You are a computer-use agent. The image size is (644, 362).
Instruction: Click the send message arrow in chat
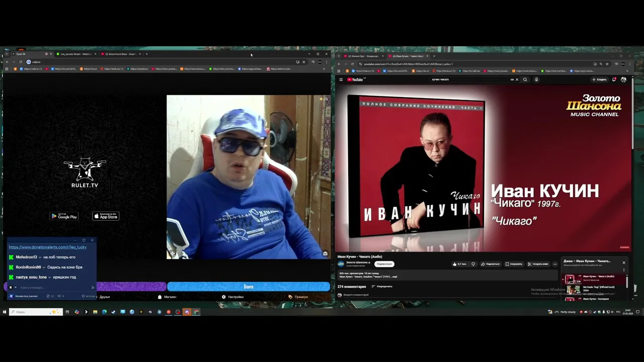[93, 288]
